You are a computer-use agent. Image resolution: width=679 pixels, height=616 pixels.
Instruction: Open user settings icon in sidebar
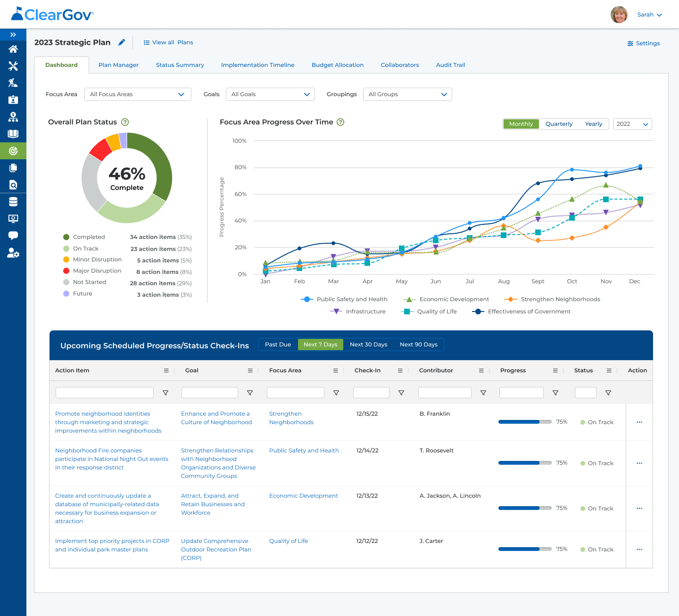coord(13,253)
